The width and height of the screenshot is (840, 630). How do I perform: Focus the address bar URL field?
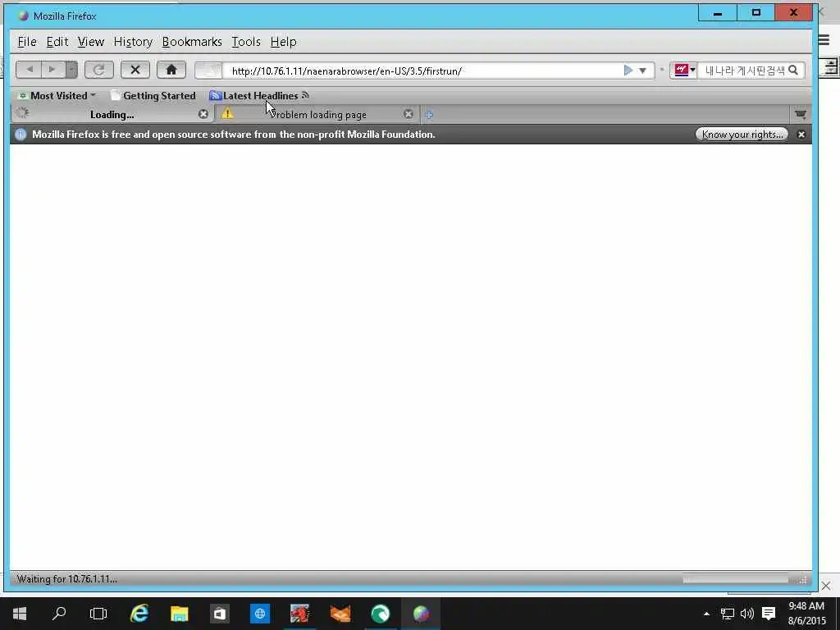423,71
